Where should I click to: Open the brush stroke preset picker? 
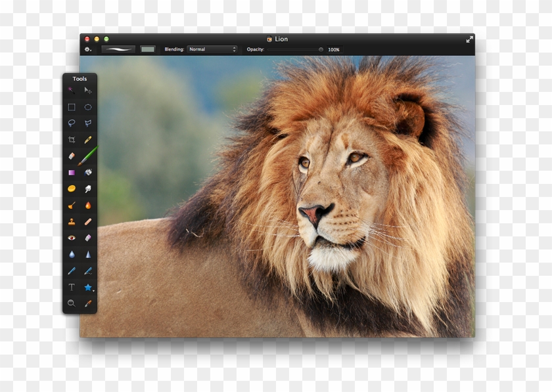click(x=118, y=49)
